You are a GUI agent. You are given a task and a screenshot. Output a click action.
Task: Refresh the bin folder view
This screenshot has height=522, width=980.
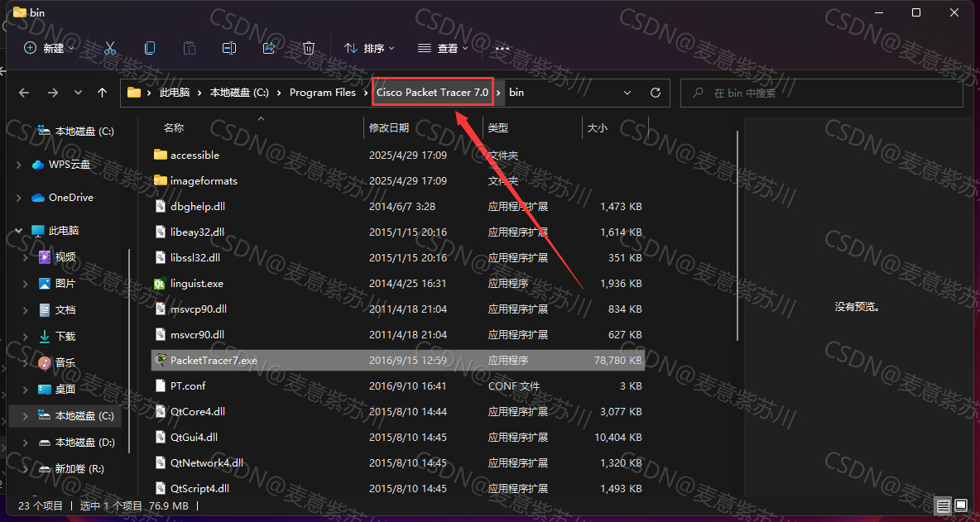tap(655, 93)
